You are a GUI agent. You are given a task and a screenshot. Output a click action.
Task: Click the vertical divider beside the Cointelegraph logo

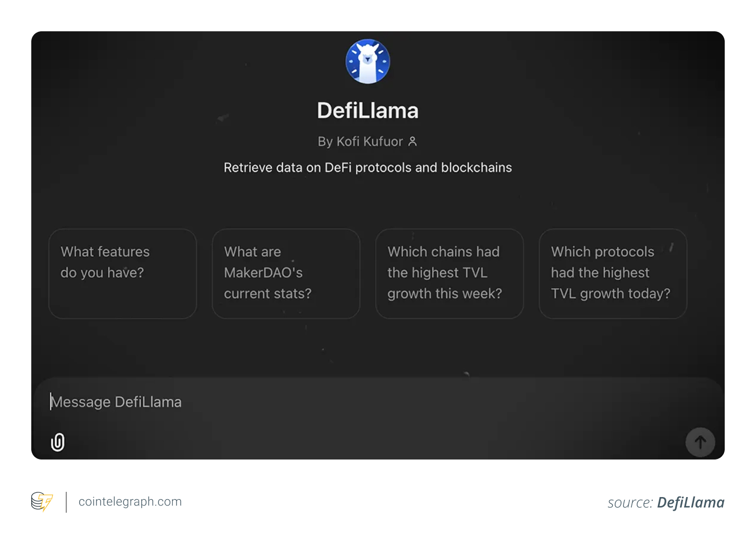coord(66,502)
